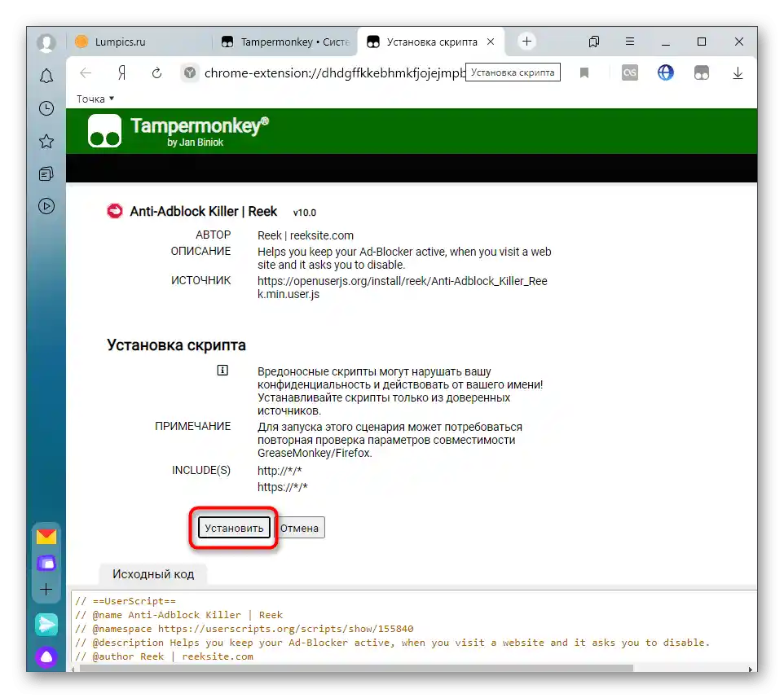Click the gray extension icon by bookmark

(630, 73)
